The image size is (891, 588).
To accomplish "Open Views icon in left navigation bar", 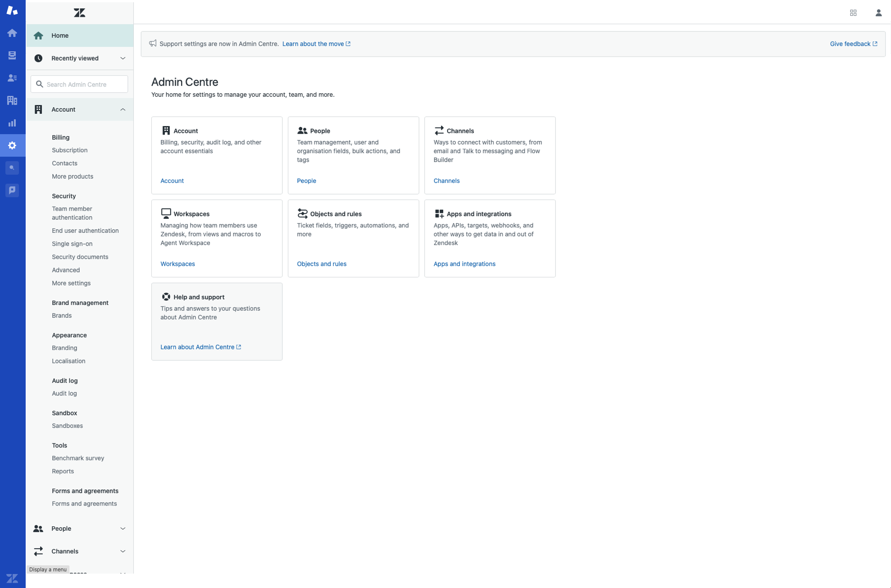I will click(12, 55).
